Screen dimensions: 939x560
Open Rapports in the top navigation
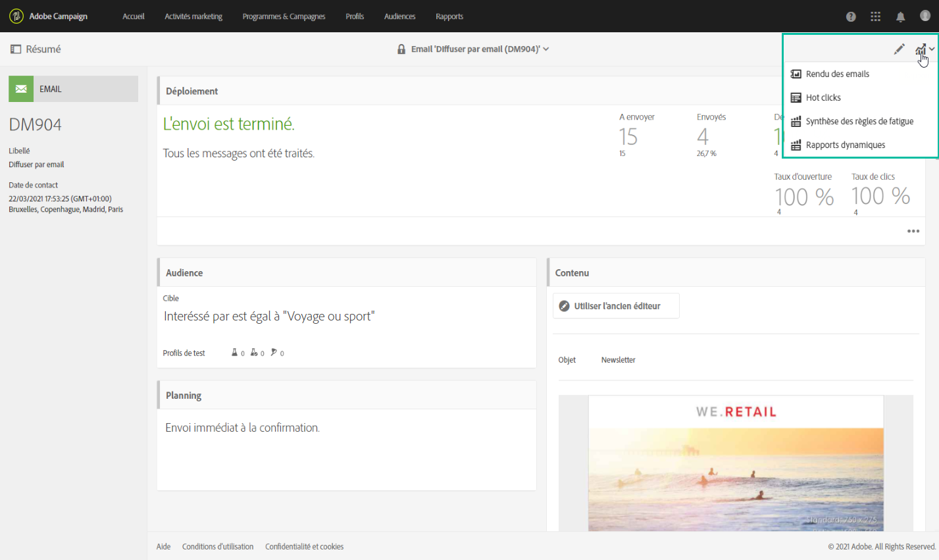449,16
